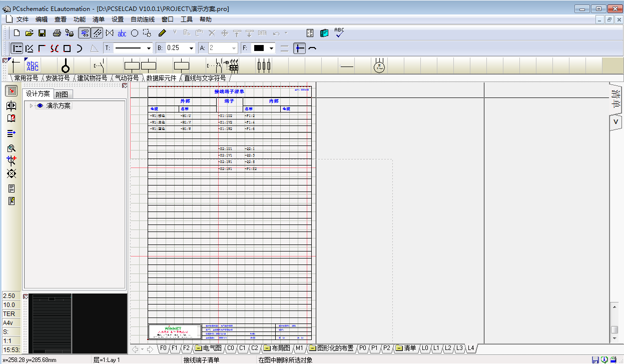This screenshot has width=624, height=364.
Task: Open the line width B dropdown
Action: 191,48
